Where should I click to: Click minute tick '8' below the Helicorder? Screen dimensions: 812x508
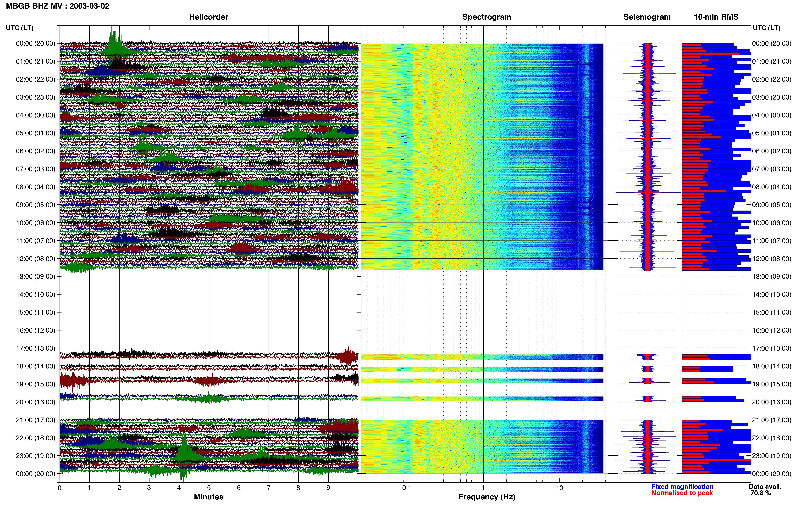tap(298, 488)
